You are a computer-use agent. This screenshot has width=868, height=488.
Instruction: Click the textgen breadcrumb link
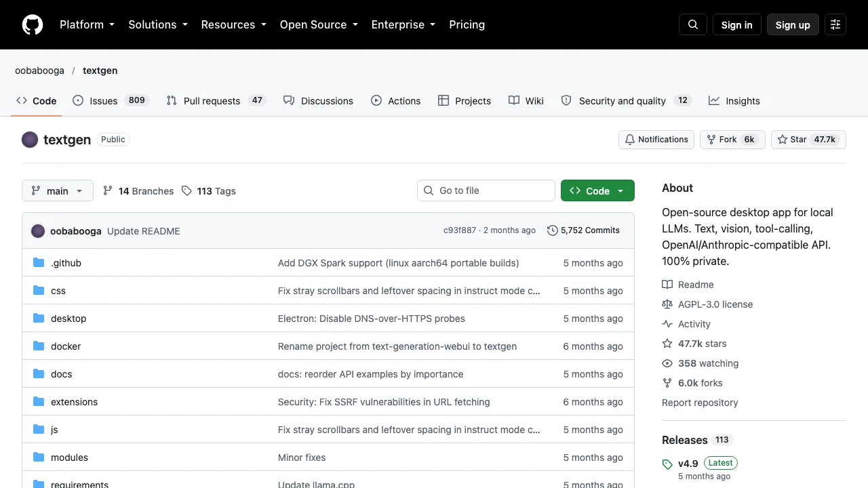(100, 70)
